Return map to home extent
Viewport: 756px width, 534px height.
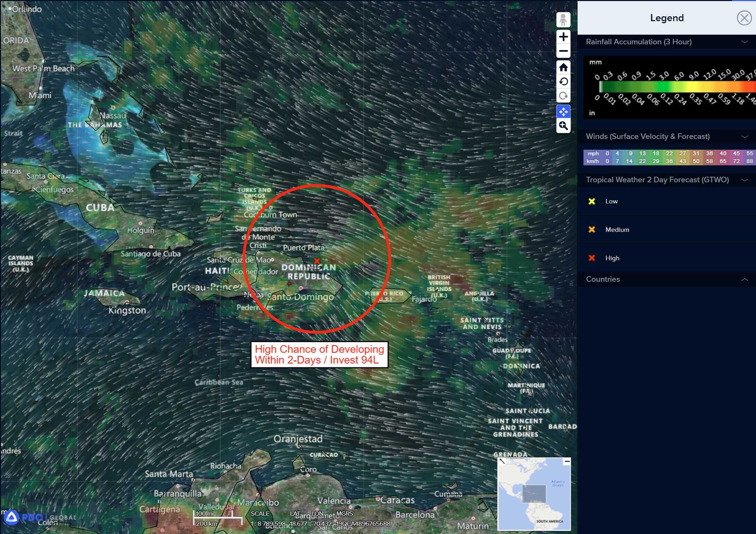coord(563,67)
